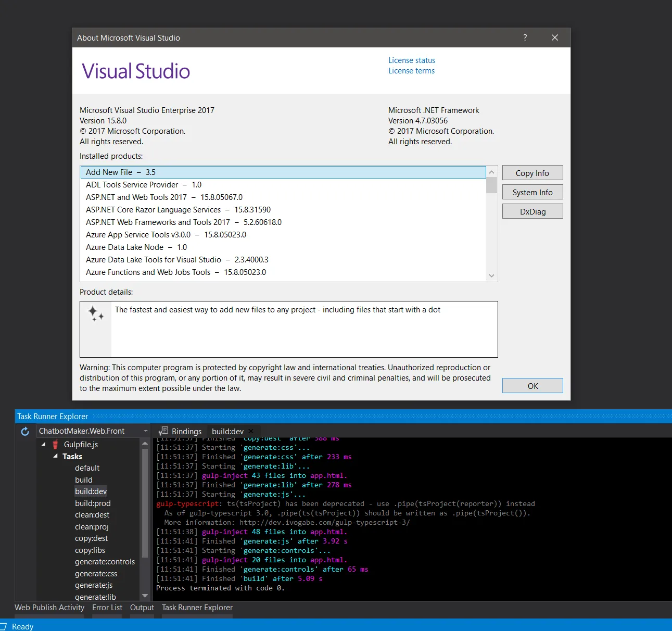Click the gulp-typescript deprecation warning line
Viewport: 672px width, 631px height.
coord(346,503)
